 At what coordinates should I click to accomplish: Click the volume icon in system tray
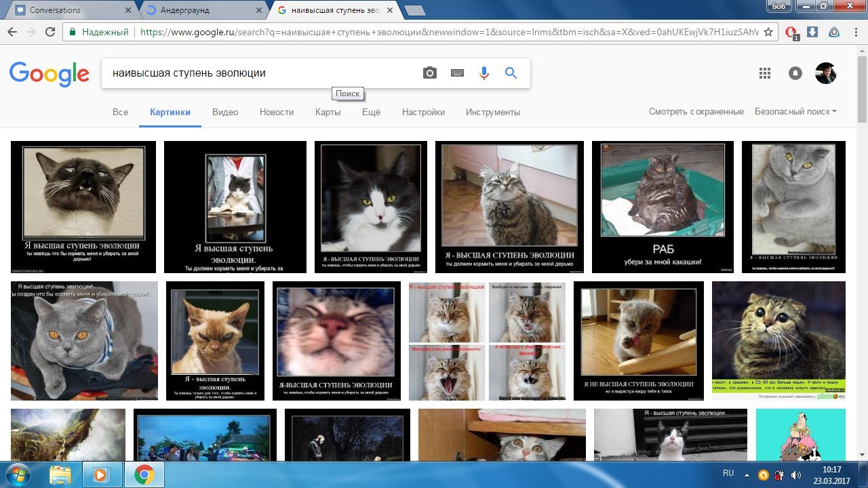[795, 474]
